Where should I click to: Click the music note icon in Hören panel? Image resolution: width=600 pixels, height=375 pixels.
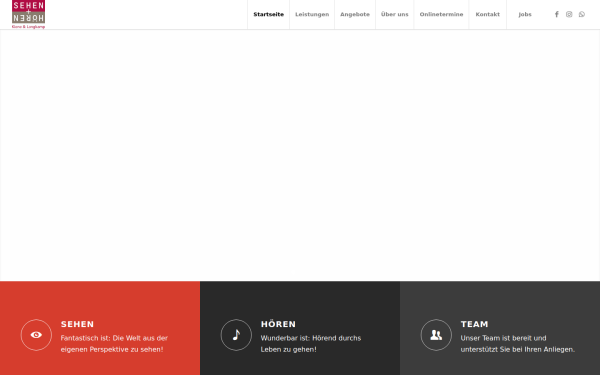tap(236, 335)
